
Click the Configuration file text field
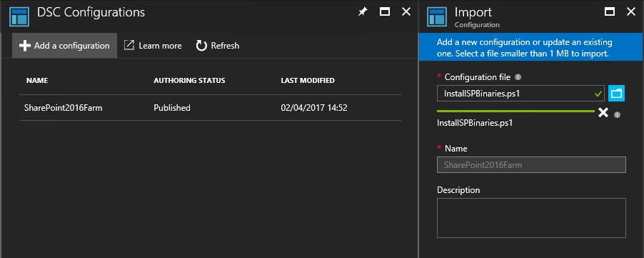click(x=520, y=94)
